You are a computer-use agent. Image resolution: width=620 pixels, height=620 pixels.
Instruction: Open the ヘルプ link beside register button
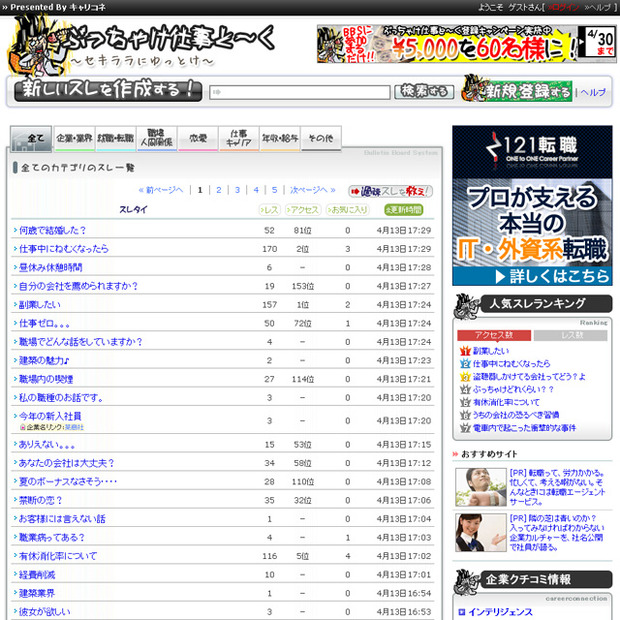(x=593, y=92)
